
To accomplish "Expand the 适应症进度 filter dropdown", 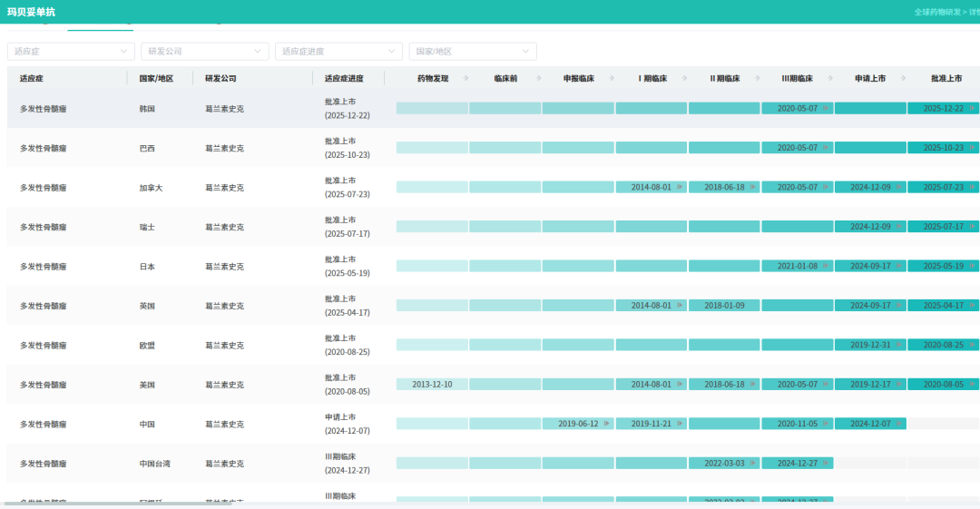I will coord(338,52).
